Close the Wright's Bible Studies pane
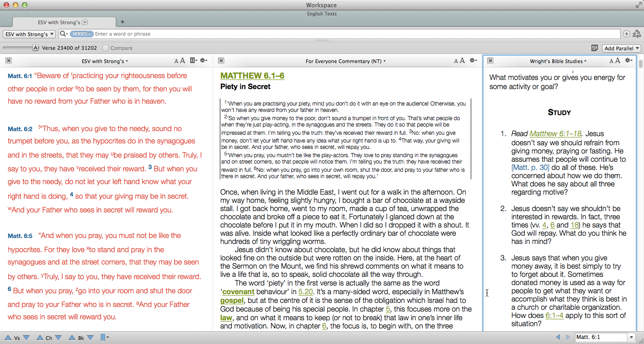 (490, 61)
